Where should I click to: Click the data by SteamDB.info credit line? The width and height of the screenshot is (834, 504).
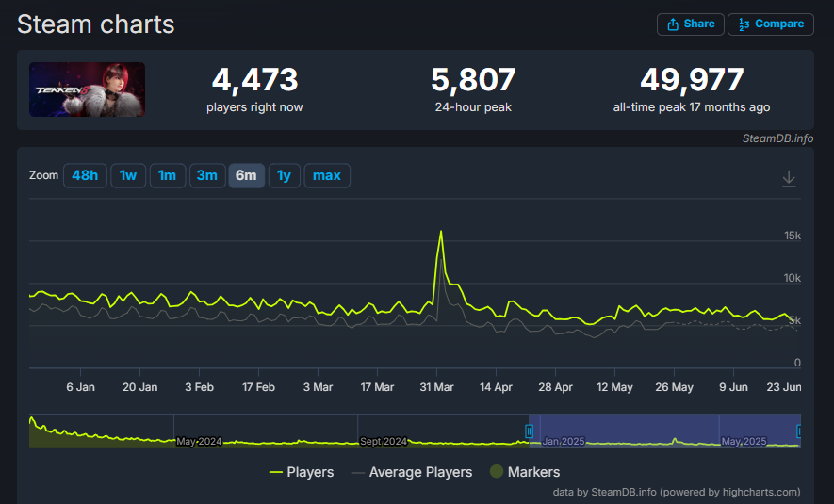pos(677,493)
